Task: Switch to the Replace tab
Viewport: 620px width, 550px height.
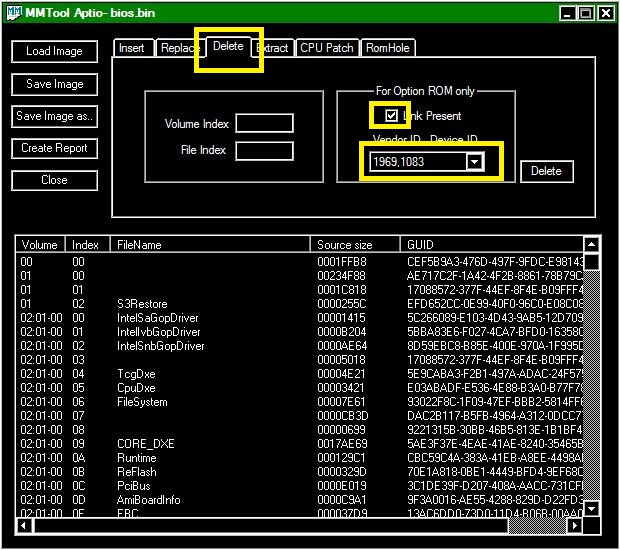Action: coord(180,48)
